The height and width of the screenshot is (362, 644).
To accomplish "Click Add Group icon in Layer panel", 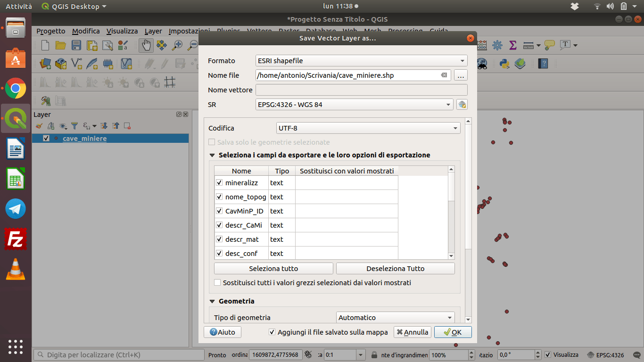I will (51, 126).
